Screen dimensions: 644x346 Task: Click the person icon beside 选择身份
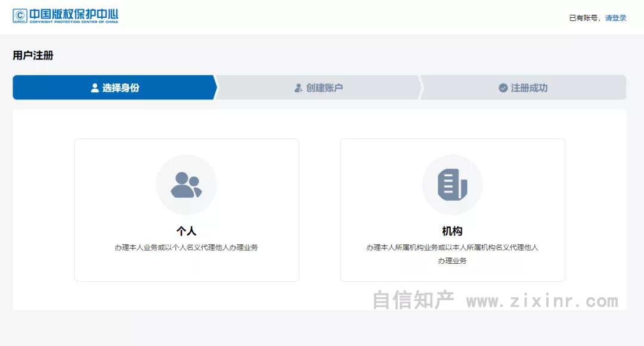coord(95,88)
